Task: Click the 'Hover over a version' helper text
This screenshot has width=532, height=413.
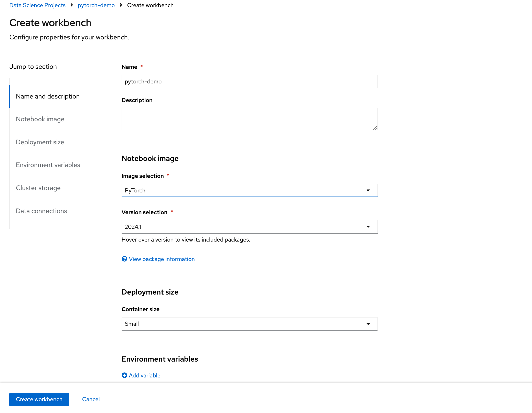Action: click(x=186, y=240)
